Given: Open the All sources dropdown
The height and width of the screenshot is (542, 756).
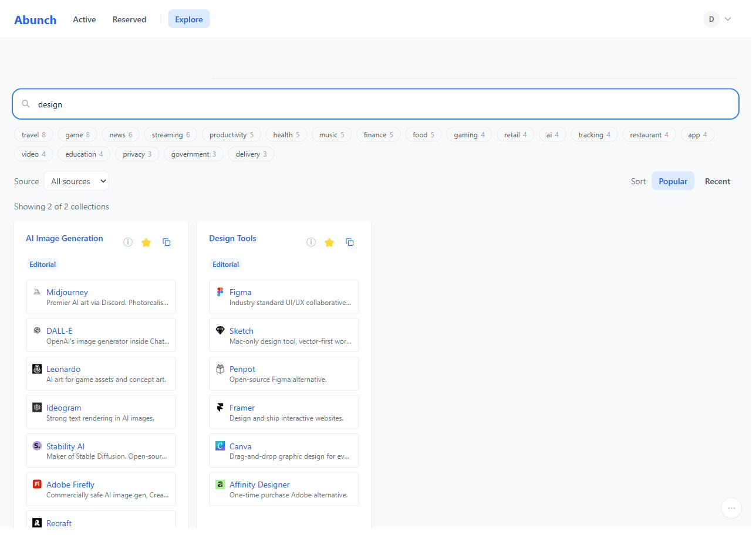Looking at the screenshot, I should 76,181.
